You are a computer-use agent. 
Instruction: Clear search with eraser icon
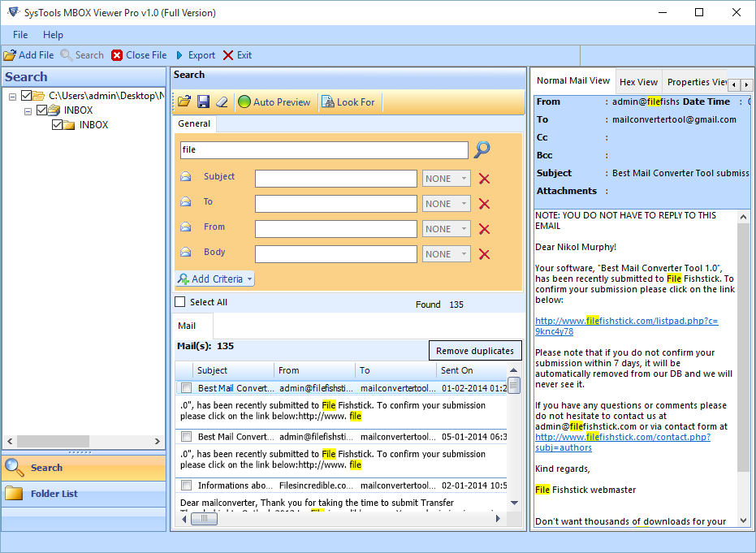[222, 102]
